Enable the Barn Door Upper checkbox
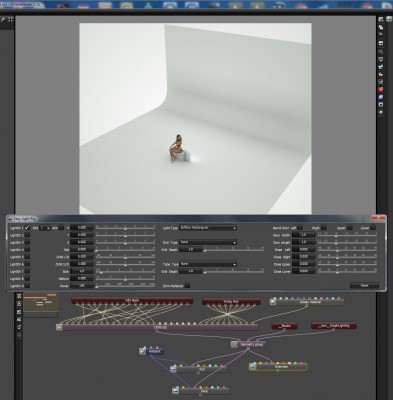 click(349, 228)
